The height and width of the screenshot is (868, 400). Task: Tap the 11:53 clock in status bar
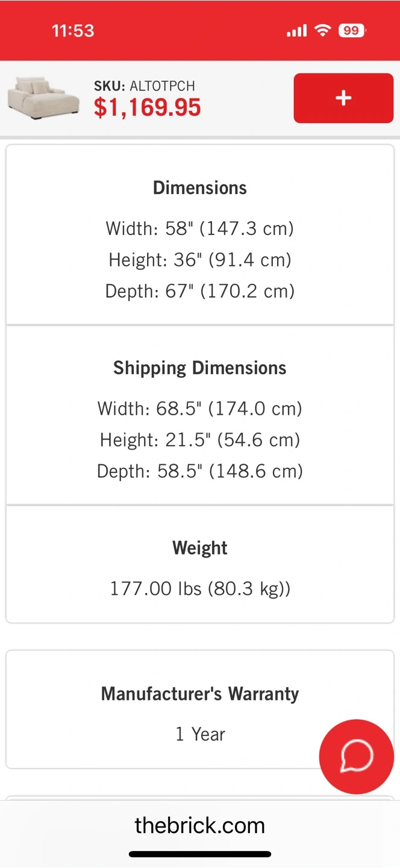[73, 31]
